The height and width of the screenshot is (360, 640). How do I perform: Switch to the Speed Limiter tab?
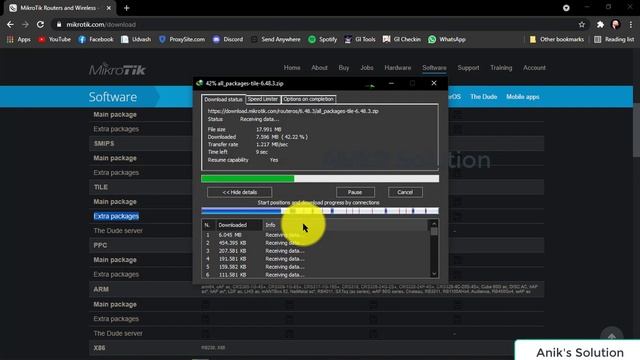click(262, 99)
